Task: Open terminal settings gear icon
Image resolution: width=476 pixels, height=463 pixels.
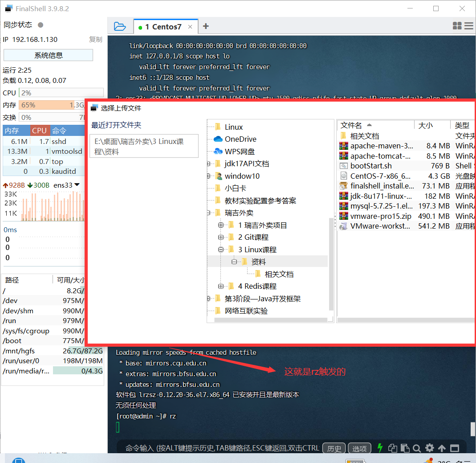Action: [x=429, y=448]
